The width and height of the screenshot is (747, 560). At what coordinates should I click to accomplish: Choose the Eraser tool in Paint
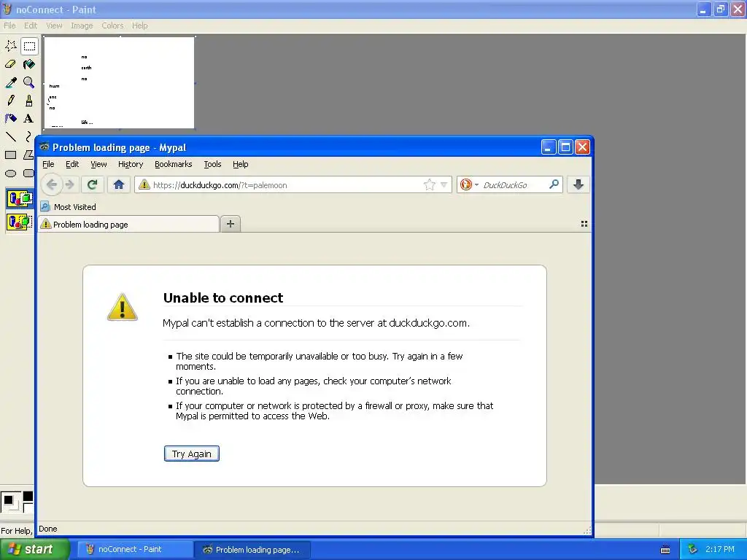point(10,64)
